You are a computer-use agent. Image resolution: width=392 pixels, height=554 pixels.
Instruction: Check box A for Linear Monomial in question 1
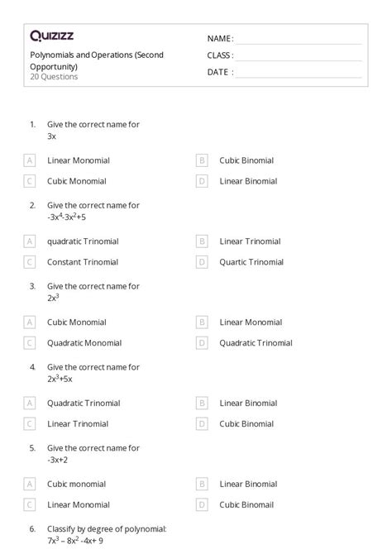click(x=30, y=160)
